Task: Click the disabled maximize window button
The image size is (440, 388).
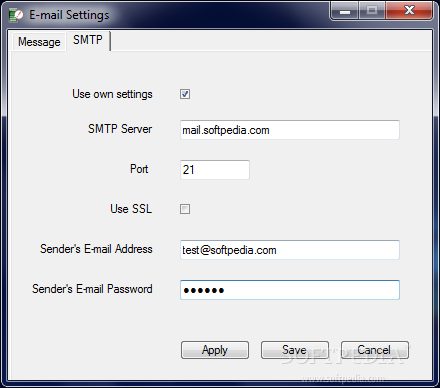Action: [372, 11]
